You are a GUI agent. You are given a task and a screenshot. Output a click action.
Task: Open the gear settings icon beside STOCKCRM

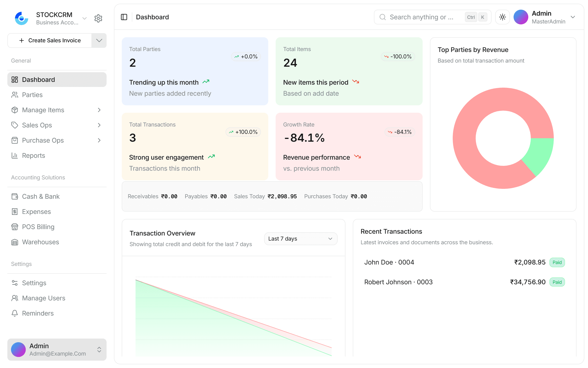pos(98,18)
